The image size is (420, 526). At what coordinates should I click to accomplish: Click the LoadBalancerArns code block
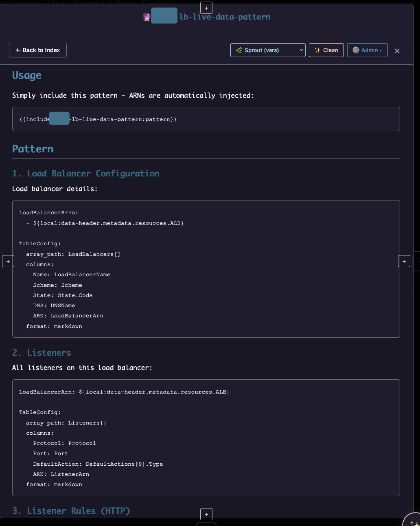click(x=206, y=269)
